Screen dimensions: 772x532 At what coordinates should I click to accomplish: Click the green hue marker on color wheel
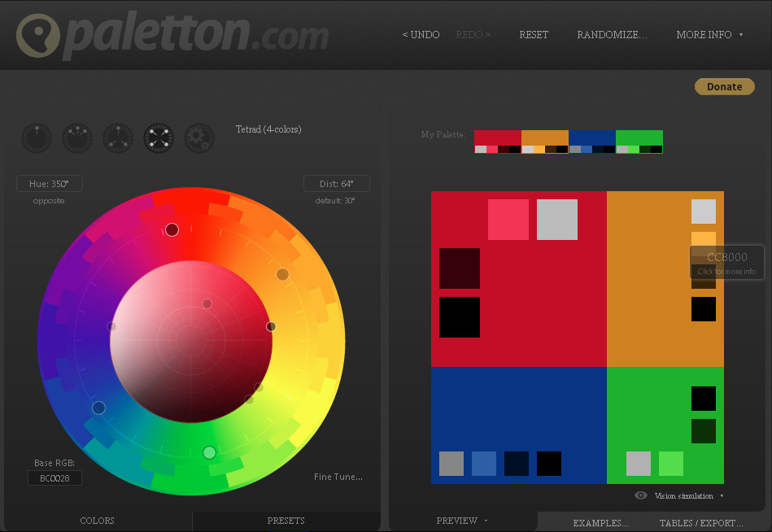(x=209, y=452)
